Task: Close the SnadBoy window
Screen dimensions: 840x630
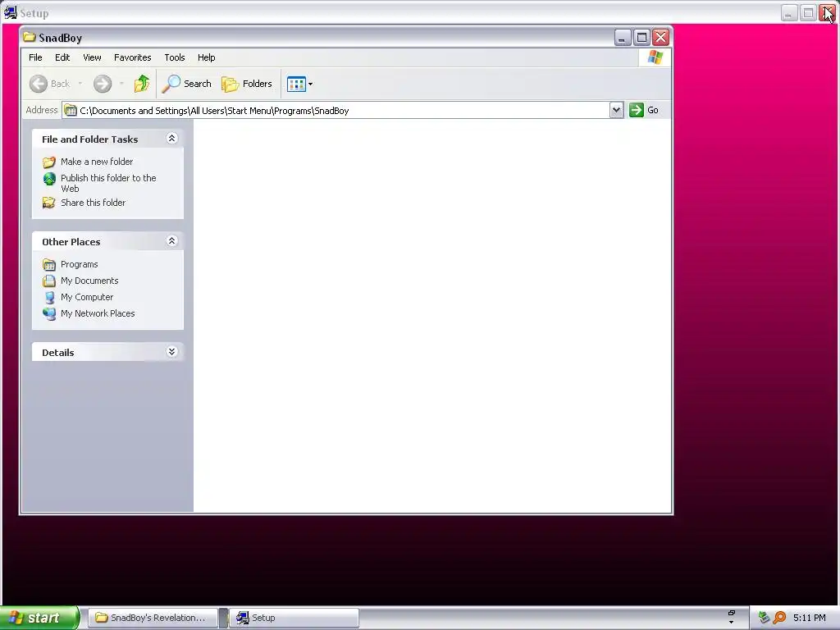Action: click(660, 38)
